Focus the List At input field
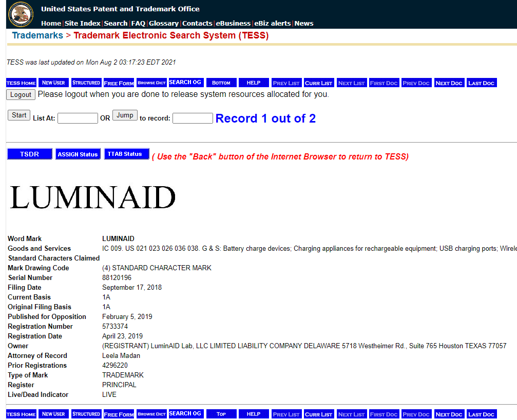 coord(78,118)
